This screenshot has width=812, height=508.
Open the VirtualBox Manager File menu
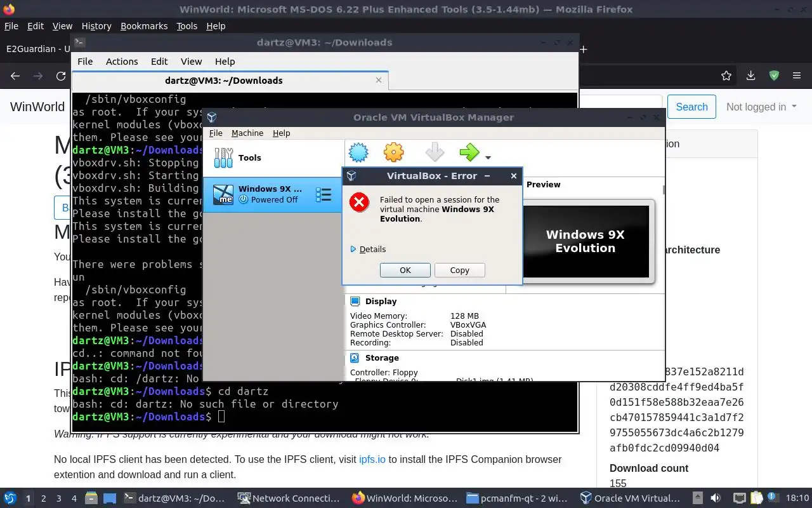pos(216,133)
